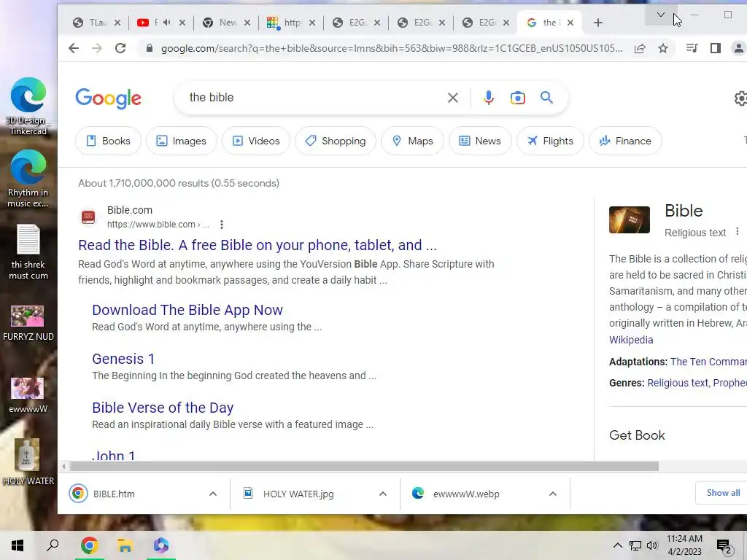Open Bible Verse of the Day link
This screenshot has width=747, height=560.
click(x=163, y=408)
